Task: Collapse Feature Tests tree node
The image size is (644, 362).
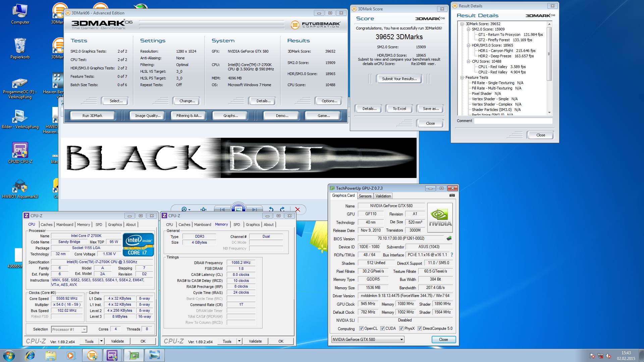Action: [x=462, y=77]
